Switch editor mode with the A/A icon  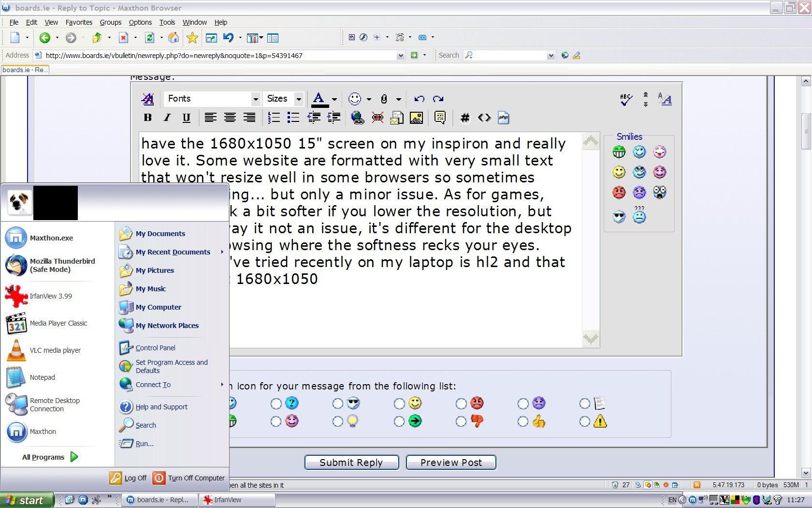[665, 99]
